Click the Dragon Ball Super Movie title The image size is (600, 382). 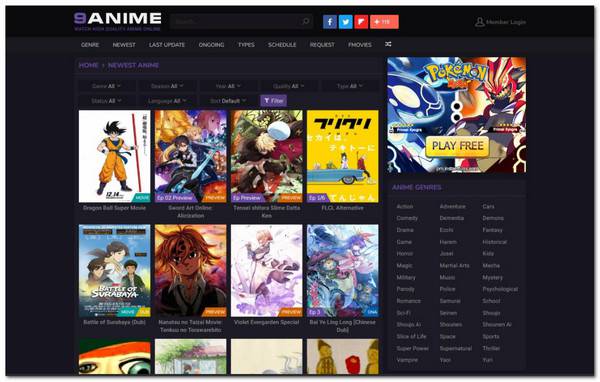(x=114, y=208)
